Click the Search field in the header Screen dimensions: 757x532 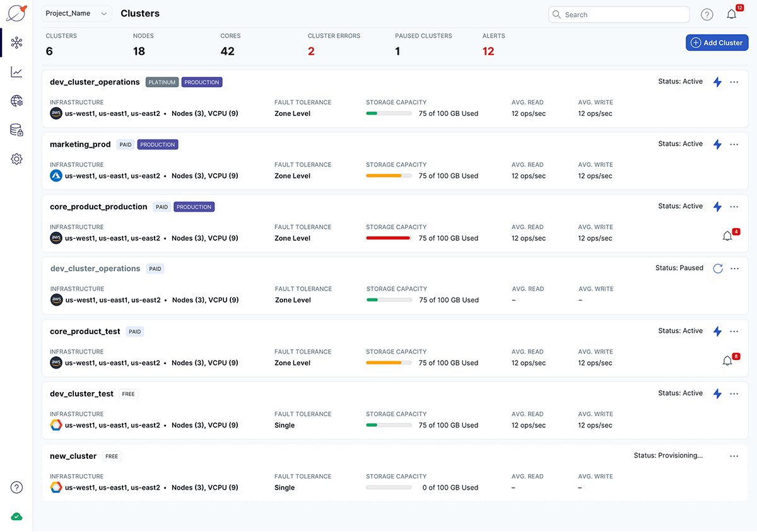618,14
